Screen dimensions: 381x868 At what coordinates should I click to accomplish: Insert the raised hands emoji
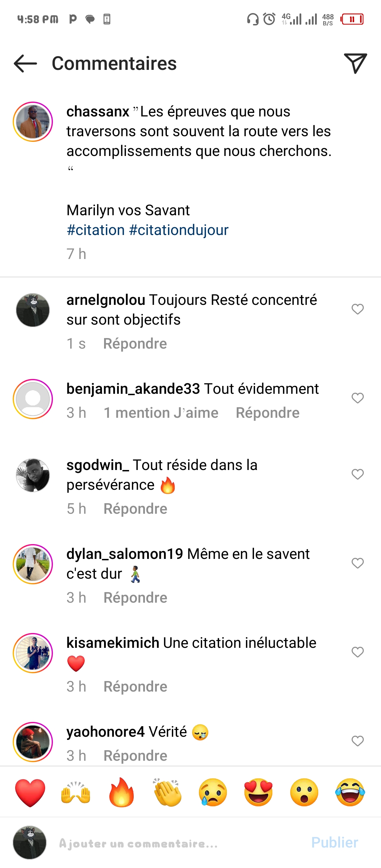click(x=76, y=792)
